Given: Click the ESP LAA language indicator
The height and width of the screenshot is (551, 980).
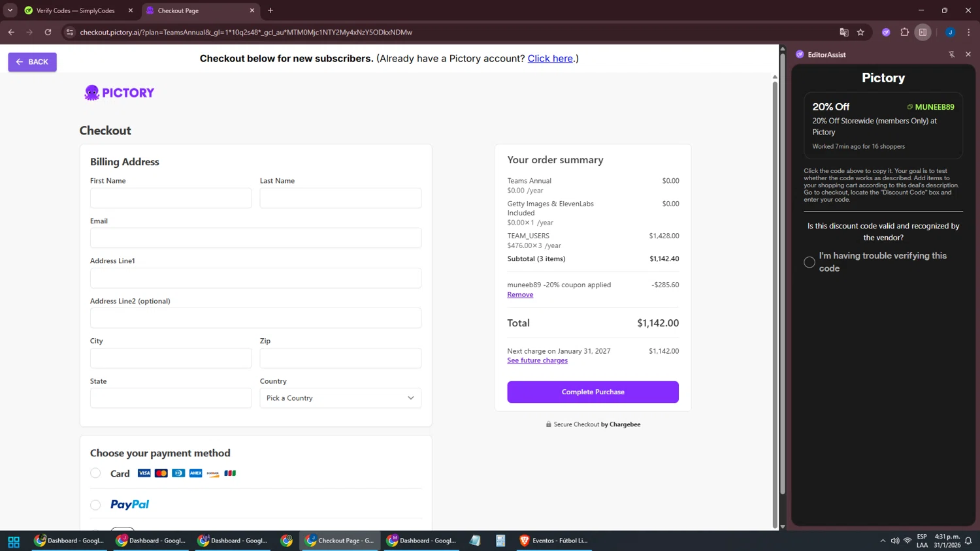Looking at the screenshot, I should [922, 541].
